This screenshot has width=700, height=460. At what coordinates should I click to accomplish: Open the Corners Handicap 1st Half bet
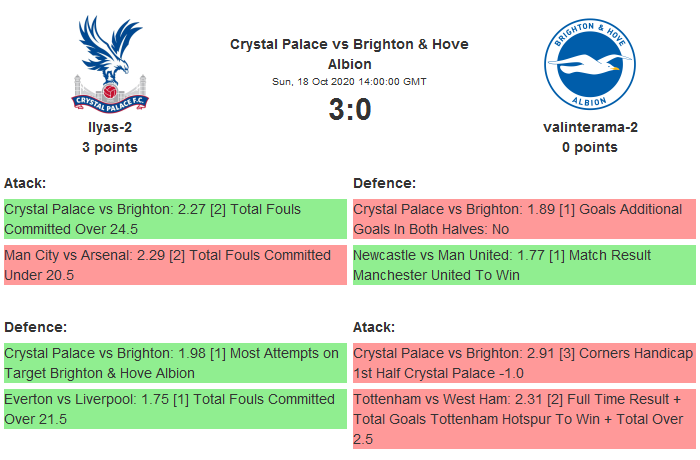point(524,363)
